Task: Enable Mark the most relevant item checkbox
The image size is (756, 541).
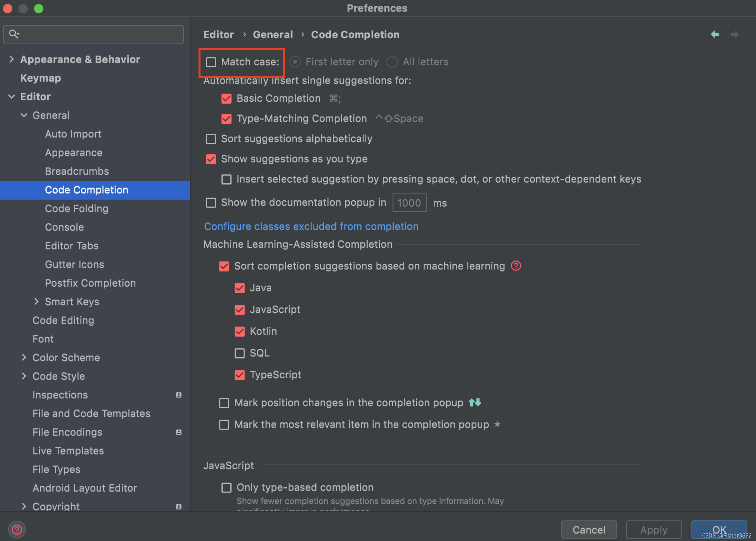Action: pos(224,425)
